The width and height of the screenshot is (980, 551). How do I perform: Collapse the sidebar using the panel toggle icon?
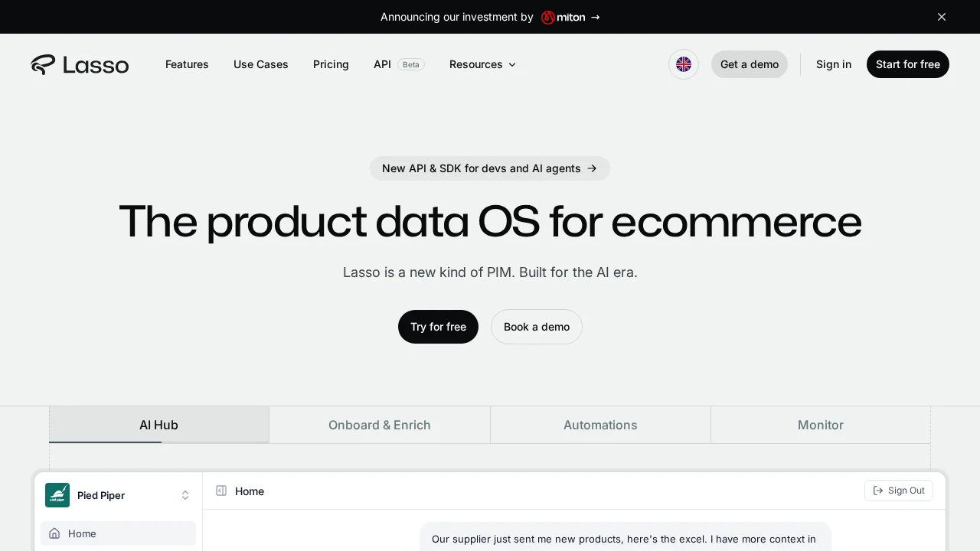point(221,491)
